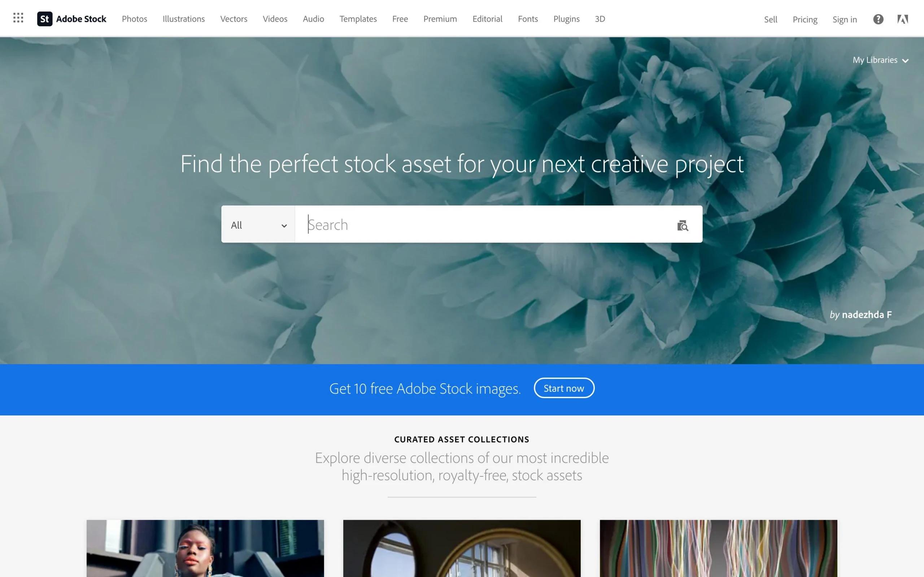
Task: Click the Adobe logo icon
Action: tap(903, 19)
